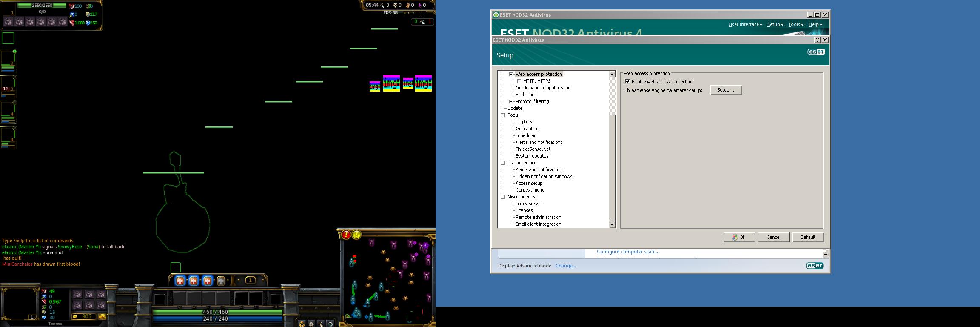Expand the Protocol filtering tree node
The width and height of the screenshot is (980, 327).
point(511,101)
